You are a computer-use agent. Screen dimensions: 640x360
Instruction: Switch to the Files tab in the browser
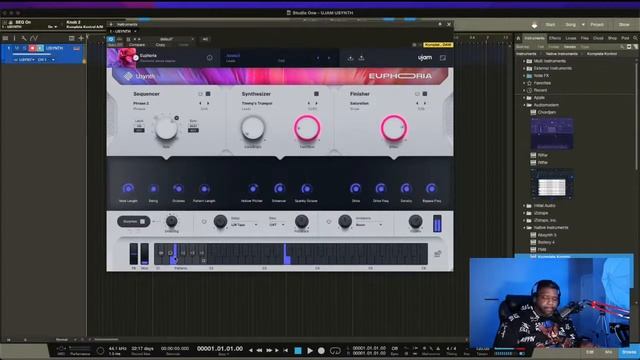coord(585,38)
